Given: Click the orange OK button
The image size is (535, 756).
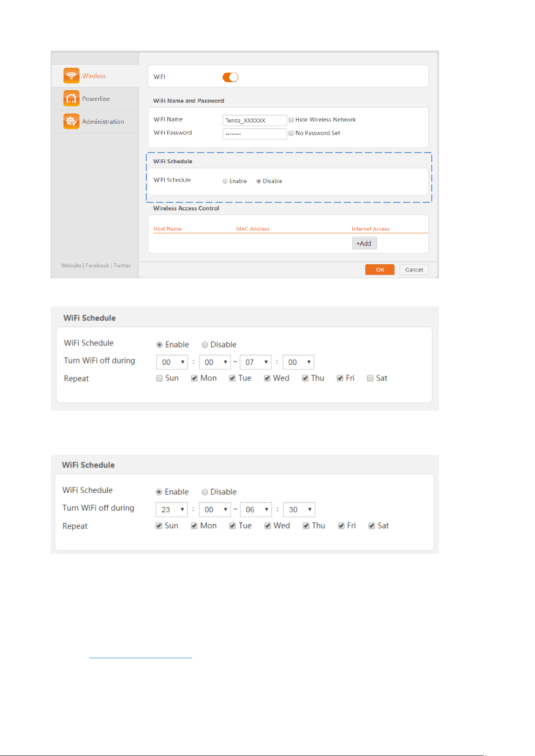Looking at the screenshot, I should tap(380, 270).
